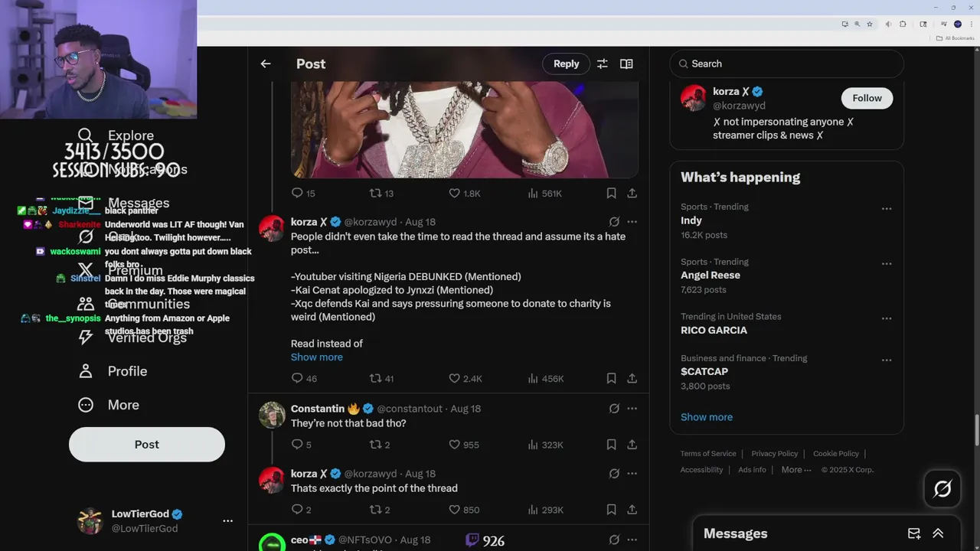980x551 pixels.
Task: Compose a new message in Messages drawer
Action: (x=914, y=533)
